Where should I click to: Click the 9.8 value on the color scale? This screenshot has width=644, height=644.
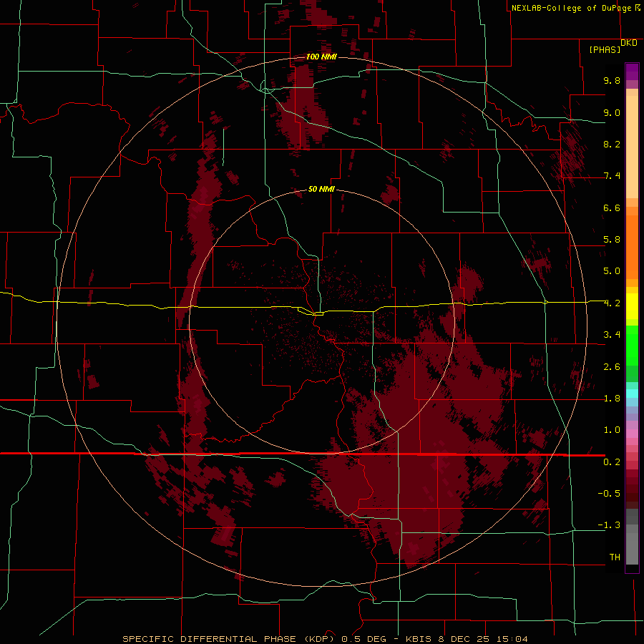click(612, 80)
